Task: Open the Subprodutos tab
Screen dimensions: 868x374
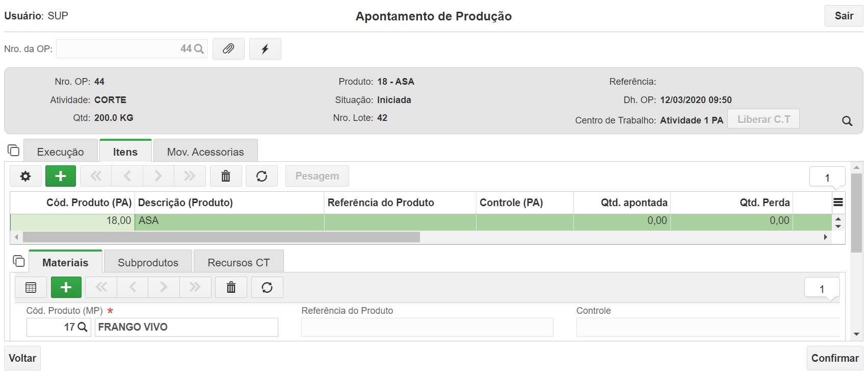Action: [x=148, y=262]
